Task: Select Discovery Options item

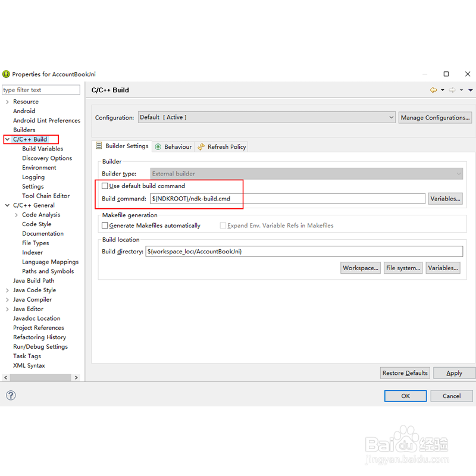Action: pyautogui.click(x=47, y=158)
